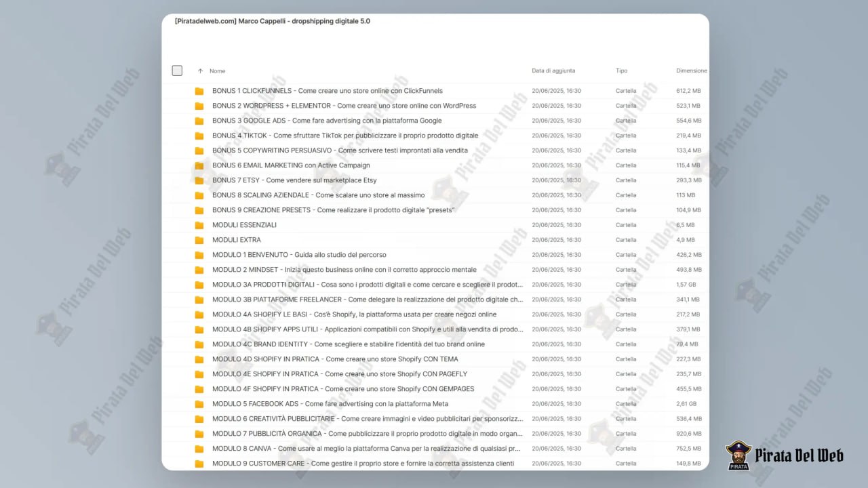Click the 2,61 GB size value
Image resolution: width=868 pixels, height=488 pixels.
click(x=687, y=404)
